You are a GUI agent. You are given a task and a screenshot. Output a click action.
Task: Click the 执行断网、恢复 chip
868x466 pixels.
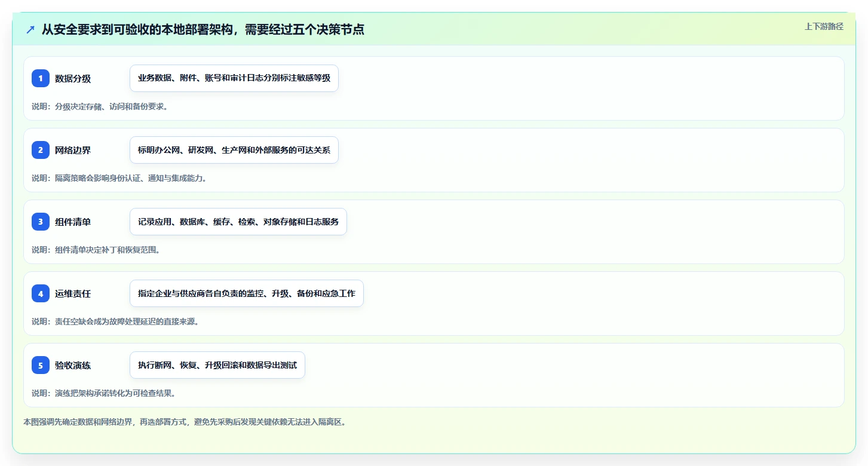[217, 365]
